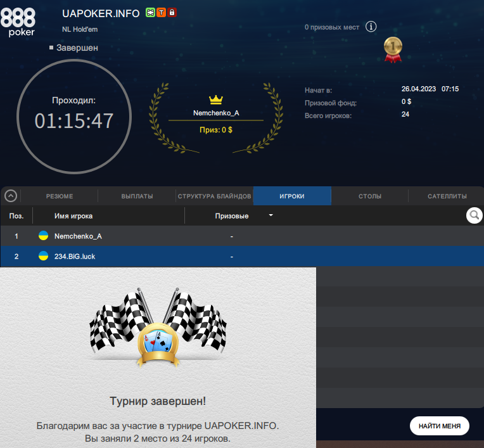Click the red padlock private-tournament icon
484x448 pixels.
click(172, 13)
